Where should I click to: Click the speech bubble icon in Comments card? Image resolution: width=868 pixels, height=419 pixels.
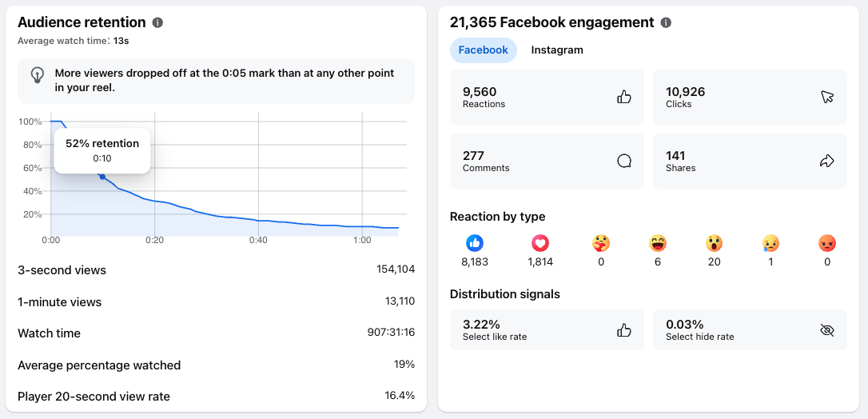(x=624, y=161)
